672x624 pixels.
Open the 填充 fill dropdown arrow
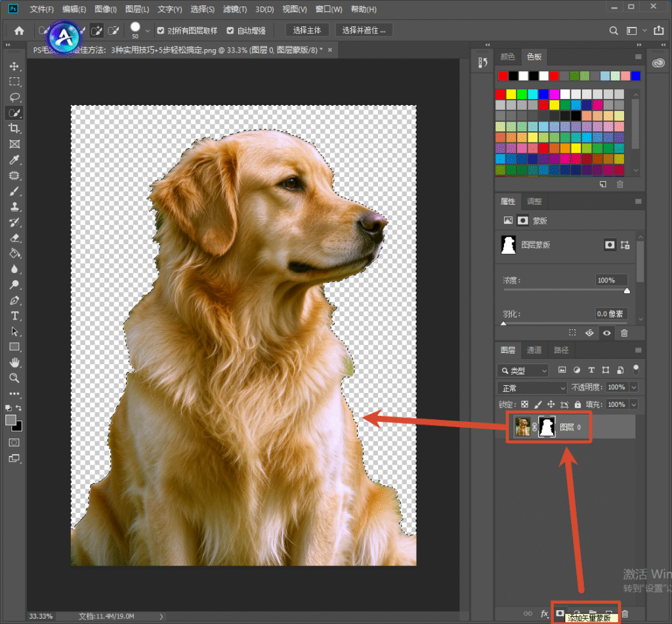634,405
